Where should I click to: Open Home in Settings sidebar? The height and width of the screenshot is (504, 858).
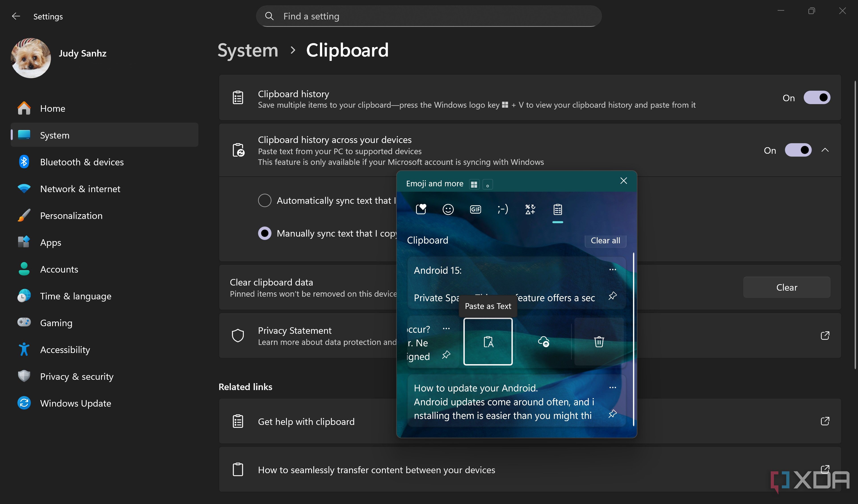[x=105, y=108]
